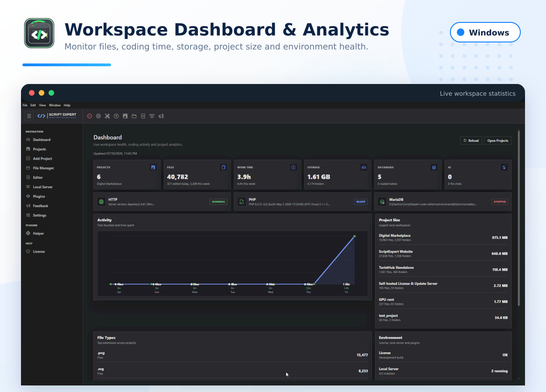Click the Reload button
The width and height of the screenshot is (546, 392).
pos(471,140)
